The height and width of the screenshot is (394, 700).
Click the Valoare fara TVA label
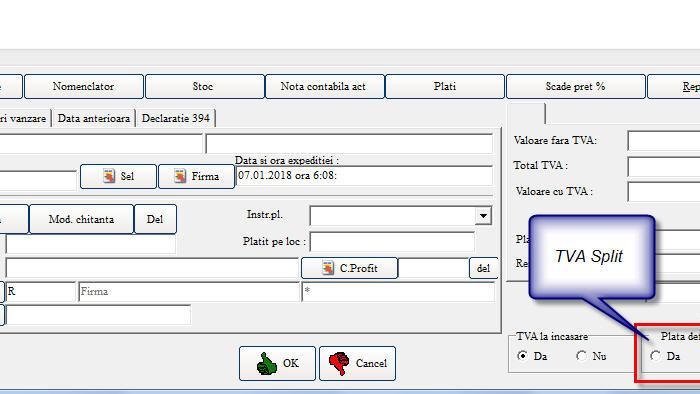tap(555, 140)
